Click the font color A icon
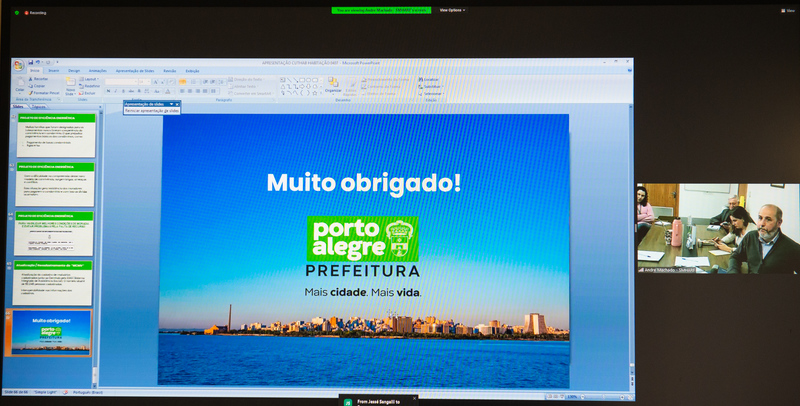Image resolution: width=800 pixels, height=406 pixels. click(168, 91)
